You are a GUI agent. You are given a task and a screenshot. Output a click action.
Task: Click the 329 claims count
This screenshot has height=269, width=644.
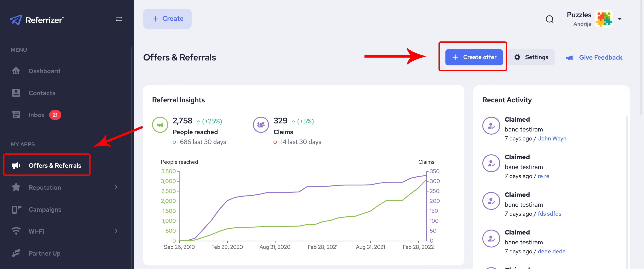[280, 121]
